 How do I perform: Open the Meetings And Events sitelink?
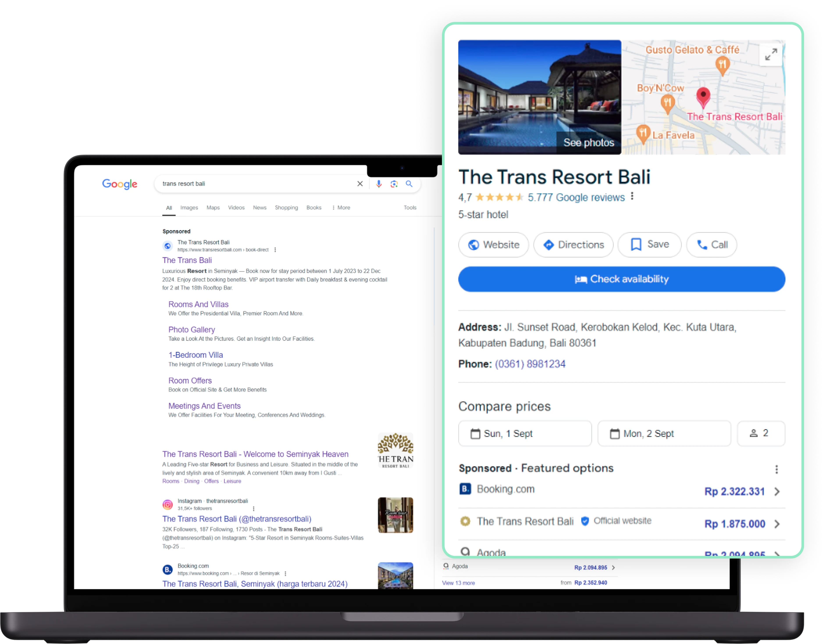click(204, 406)
